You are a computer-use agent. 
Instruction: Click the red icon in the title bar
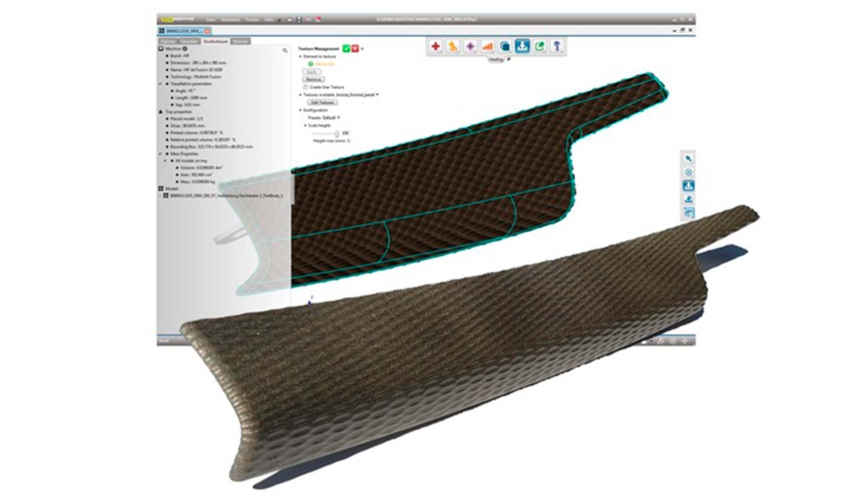318,19
